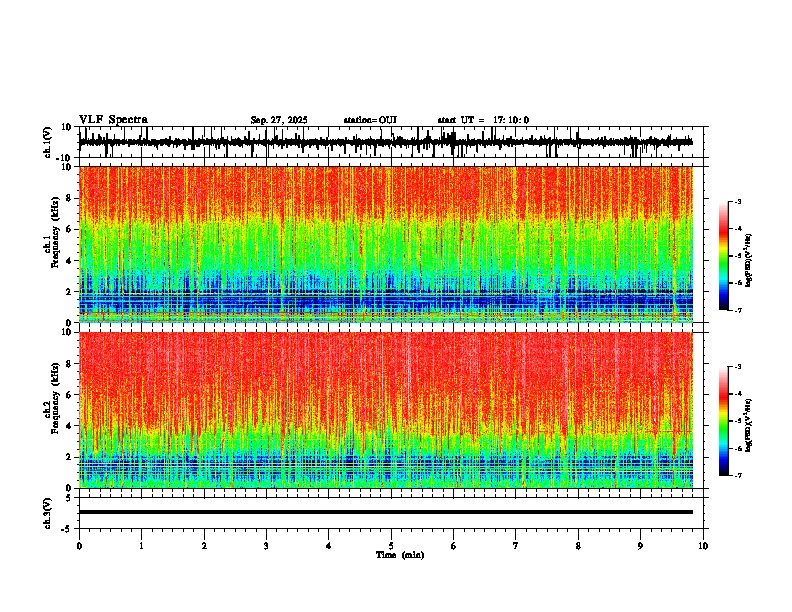Click the "-3" label on ch.1 color bar
Viewport: 792px width, 612px height.
(737, 201)
